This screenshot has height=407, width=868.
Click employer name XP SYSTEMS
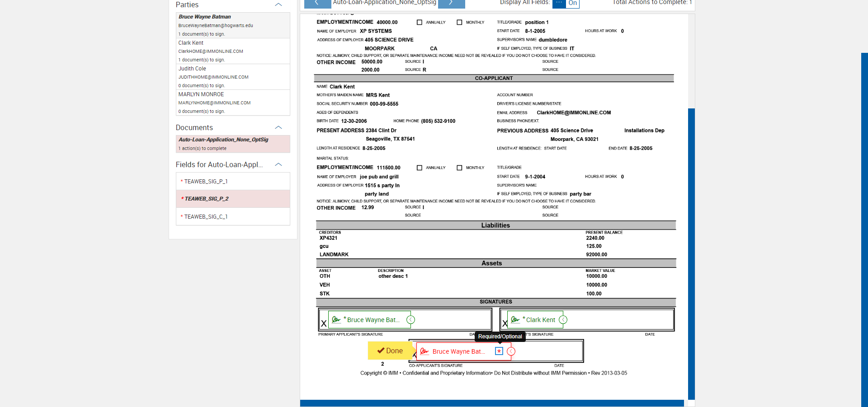tap(376, 31)
